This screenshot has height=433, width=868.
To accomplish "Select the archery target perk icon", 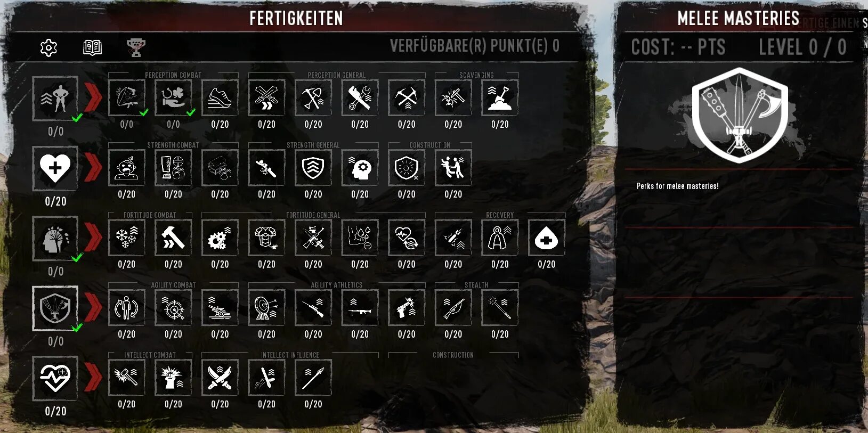I will pos(266,308).
